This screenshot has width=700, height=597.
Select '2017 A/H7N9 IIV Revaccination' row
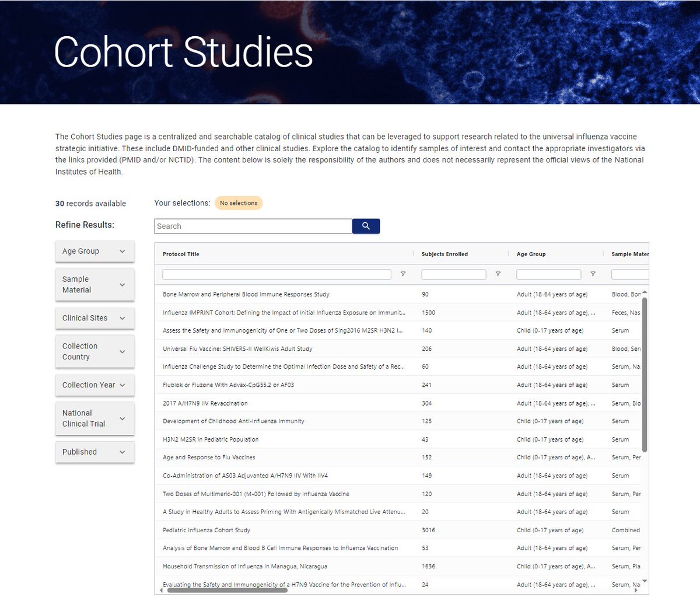pos(398,403)
